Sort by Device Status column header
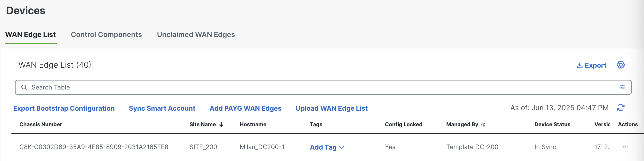This screenshot has height=161, width=644. 552,124
